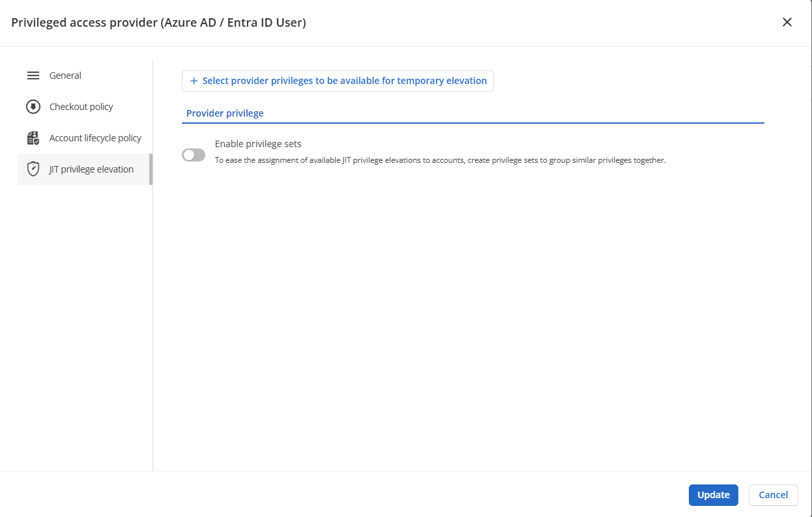Toggle Enable privilege sets on
This screenshot has width=812, height=517.
[x=193, y=154]
